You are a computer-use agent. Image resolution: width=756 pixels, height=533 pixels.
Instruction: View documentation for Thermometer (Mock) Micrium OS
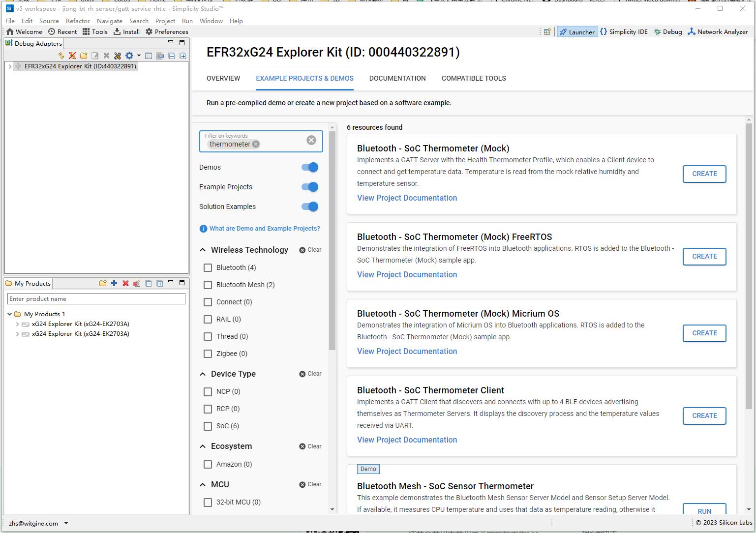pyautogui.click(x=407, y=351)
